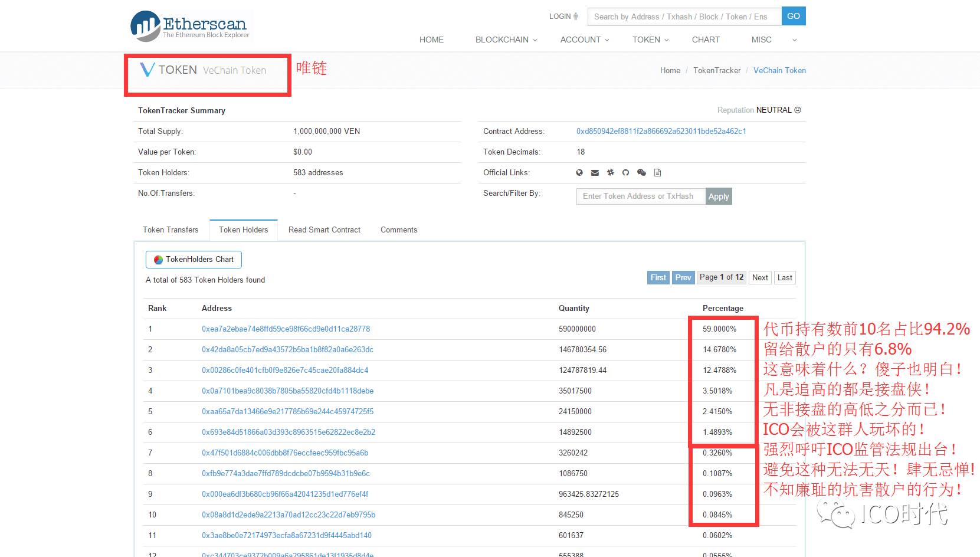Open rank 6 address 0x693e84d51866
980x557 pixels.
289,432
